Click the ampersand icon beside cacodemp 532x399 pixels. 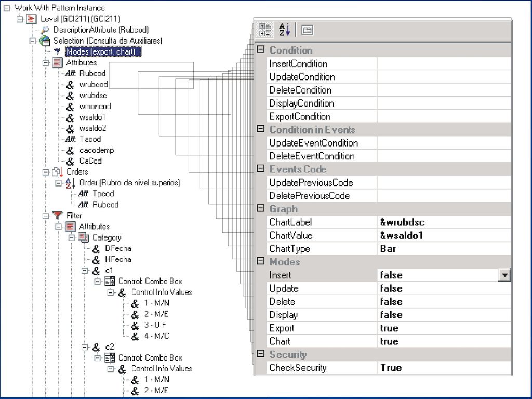[70, 150]
